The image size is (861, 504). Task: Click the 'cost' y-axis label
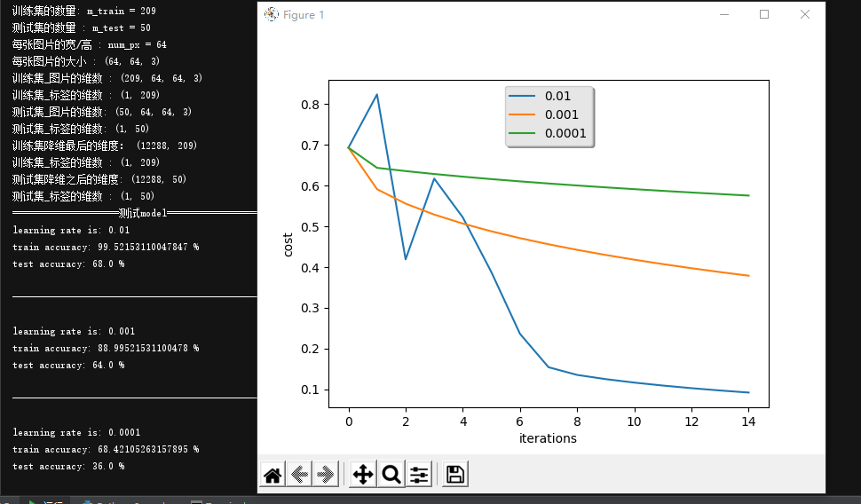288,244
